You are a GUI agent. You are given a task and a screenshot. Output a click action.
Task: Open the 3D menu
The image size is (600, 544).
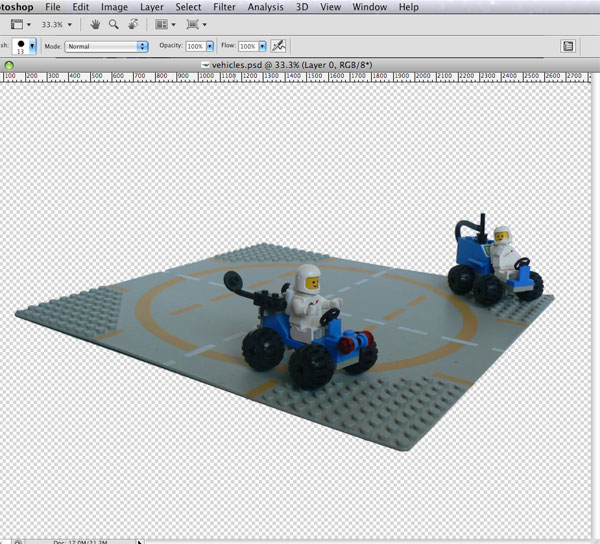point(302,7)
